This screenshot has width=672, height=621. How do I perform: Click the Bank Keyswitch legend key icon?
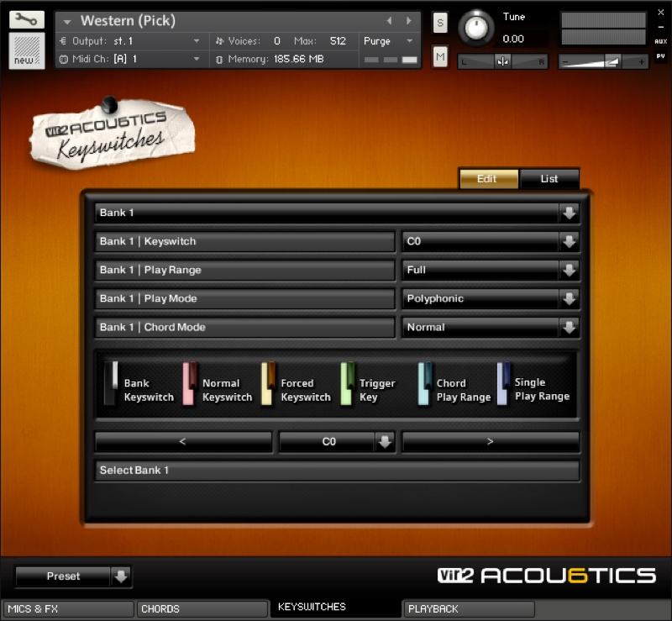(111, 383)
